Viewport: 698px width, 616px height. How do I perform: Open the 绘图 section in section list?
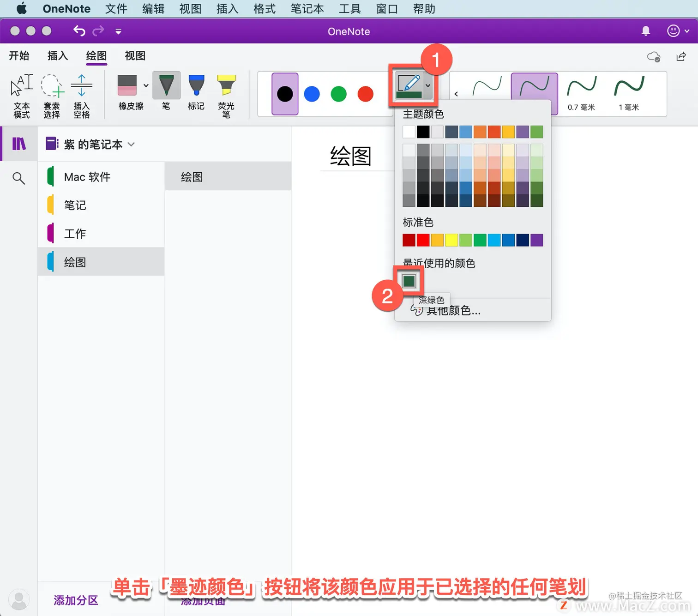tap(101, 262)
